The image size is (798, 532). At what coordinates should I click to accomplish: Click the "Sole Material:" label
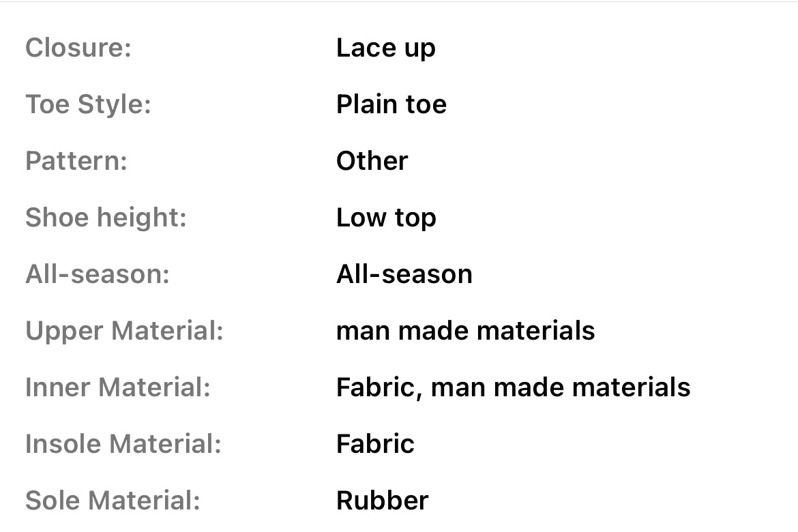coord(113,501)
